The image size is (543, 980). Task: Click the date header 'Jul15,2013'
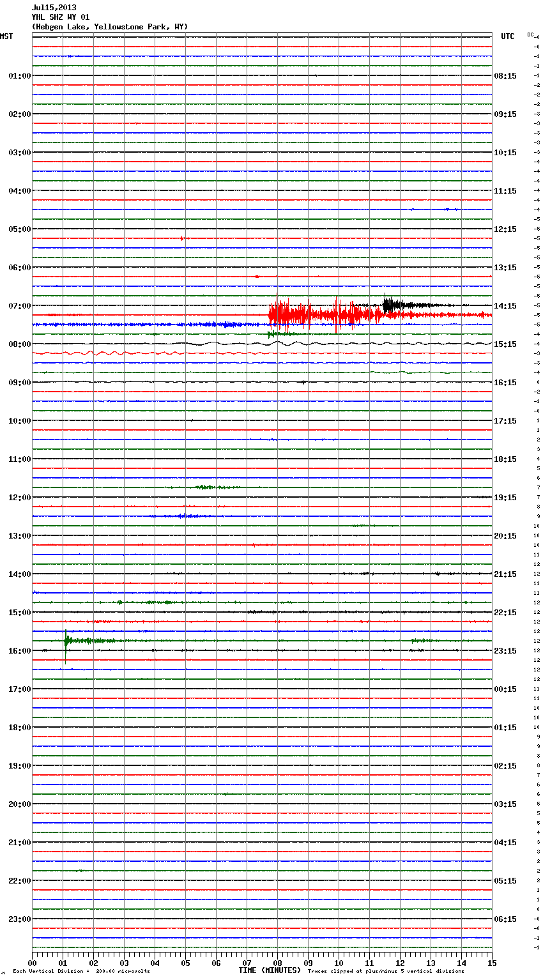(x=54, y=8)
